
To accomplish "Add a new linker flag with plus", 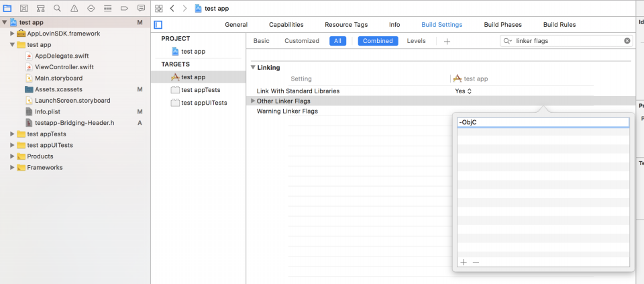I will point(464,263).
